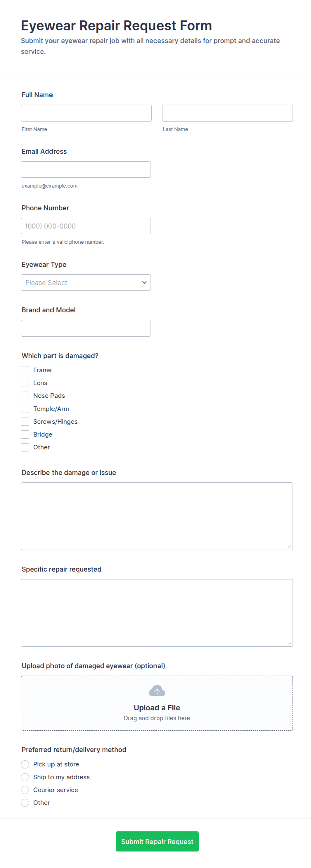Screen dimensions: 311x868
Task: Submit the repair request
Action: (157, 842)
